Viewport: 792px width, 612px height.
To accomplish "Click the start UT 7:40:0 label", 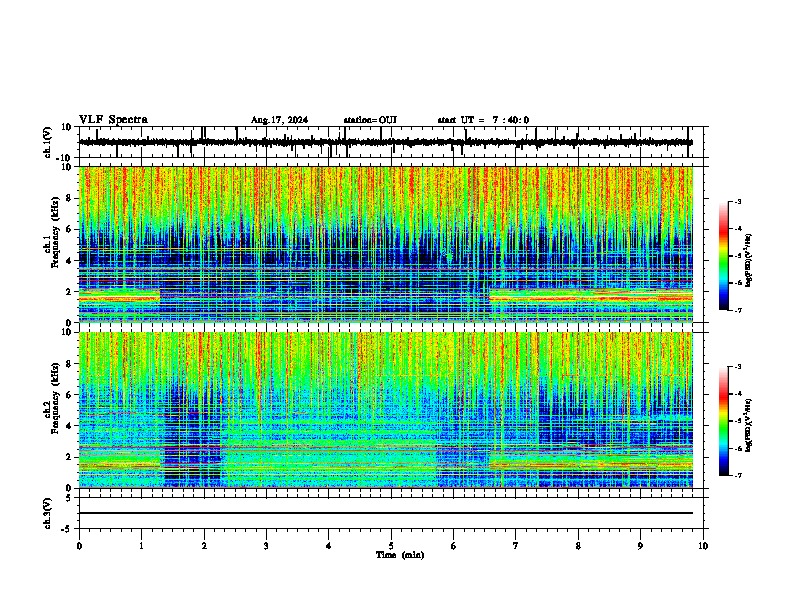I will (x=483, y=120).
